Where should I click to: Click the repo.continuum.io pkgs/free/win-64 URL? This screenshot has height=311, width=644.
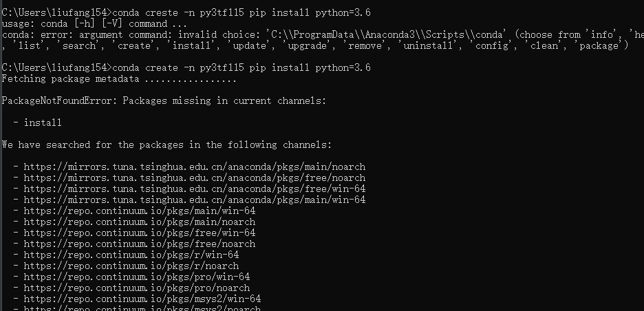point(140,233)
